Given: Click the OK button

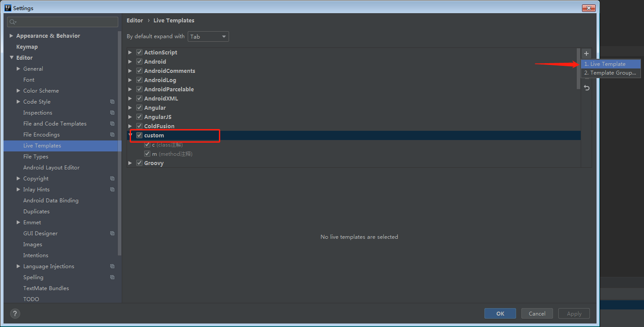Looking at the screenshot, I should (x=500, y=313).
